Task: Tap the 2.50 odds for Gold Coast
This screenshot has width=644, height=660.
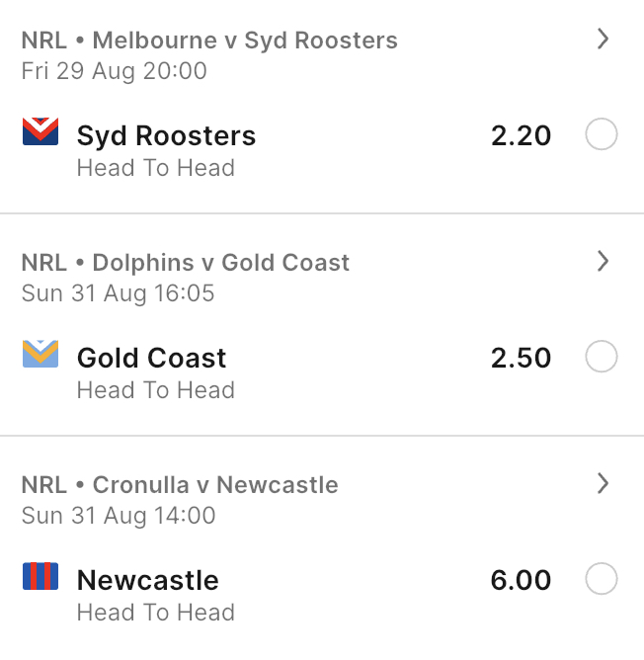Action: click(521, 359)
